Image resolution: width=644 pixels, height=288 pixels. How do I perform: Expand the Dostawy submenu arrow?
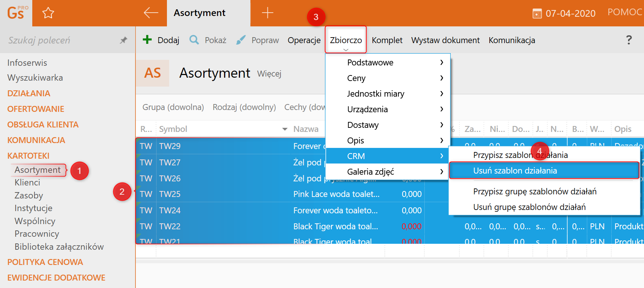441,125
